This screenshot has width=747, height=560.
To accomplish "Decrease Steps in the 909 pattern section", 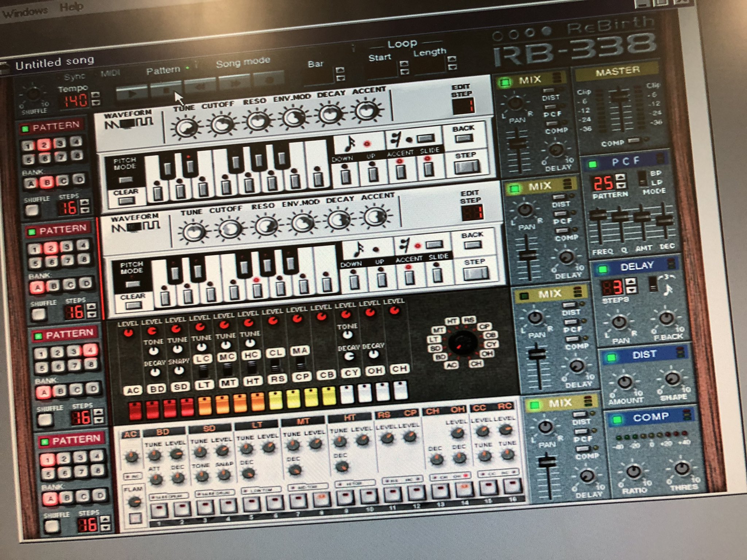I will 105,528.
